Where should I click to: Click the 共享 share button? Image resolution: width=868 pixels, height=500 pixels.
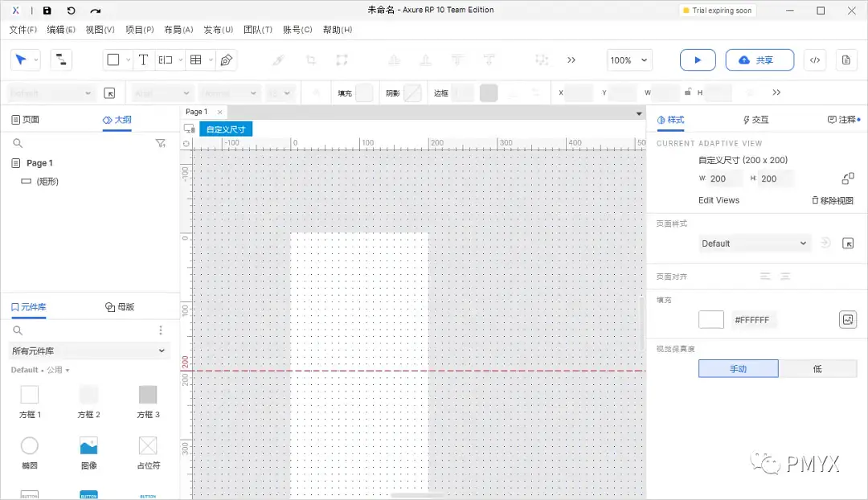[x=759, y=59]
